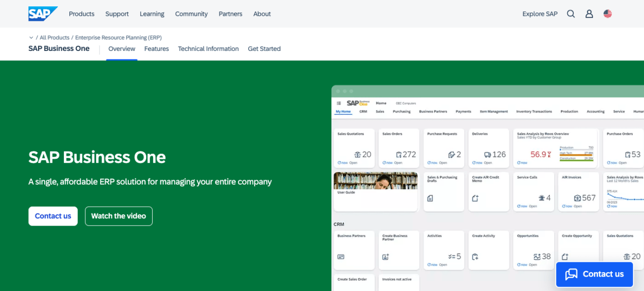Viewport: 644px width, 291px height.
Task: Open the Support menu
Action: 117,14
